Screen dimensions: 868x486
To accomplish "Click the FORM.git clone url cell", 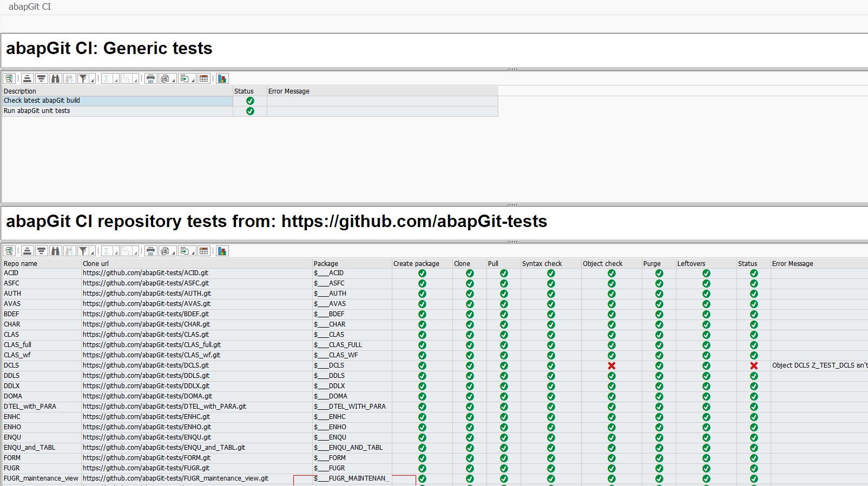I will click(197, 458).
